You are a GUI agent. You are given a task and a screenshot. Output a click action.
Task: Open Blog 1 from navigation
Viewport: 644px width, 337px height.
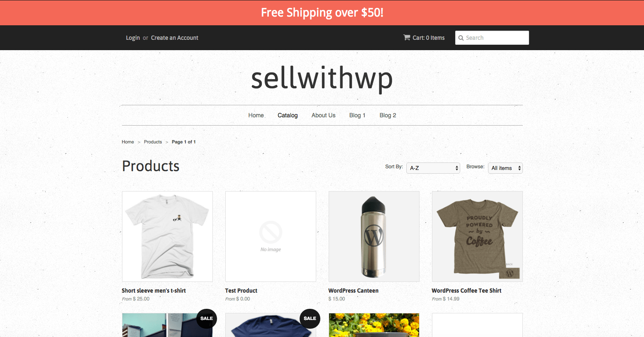click(357, 115)
